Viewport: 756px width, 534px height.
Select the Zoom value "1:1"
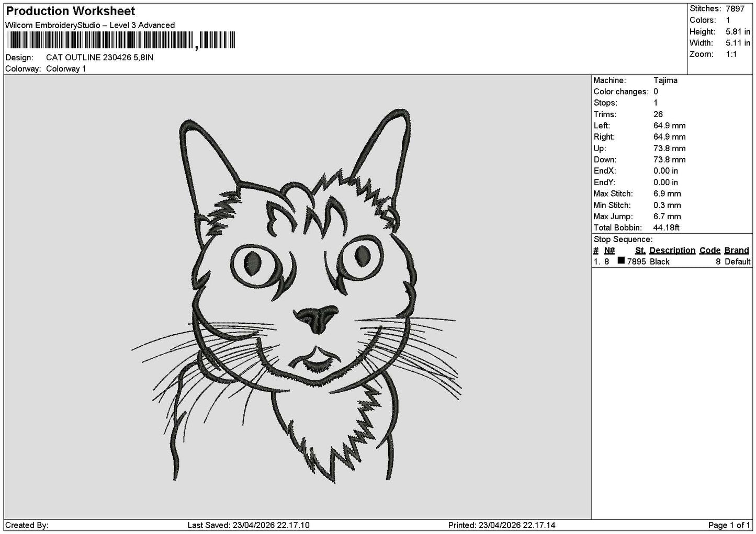[731, 54]
